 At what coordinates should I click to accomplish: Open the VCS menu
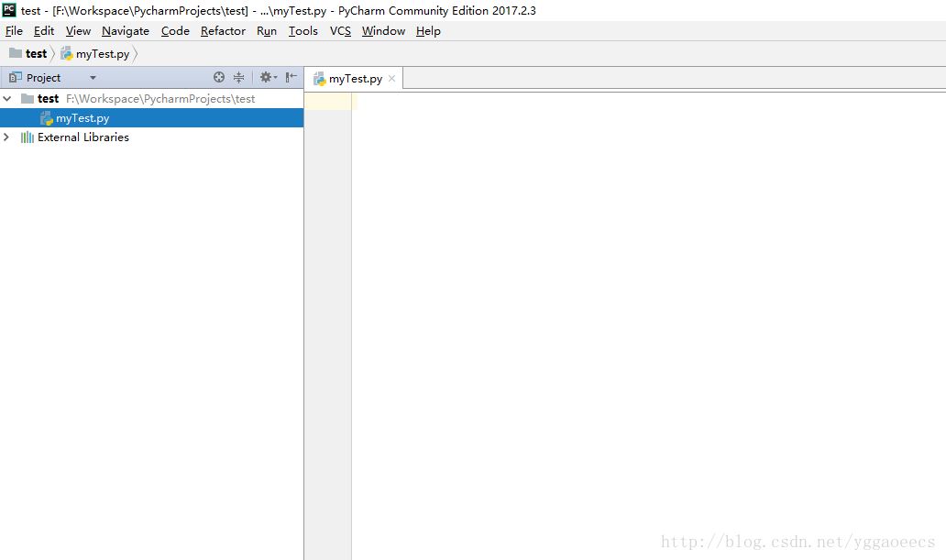[x=340, y=31]
